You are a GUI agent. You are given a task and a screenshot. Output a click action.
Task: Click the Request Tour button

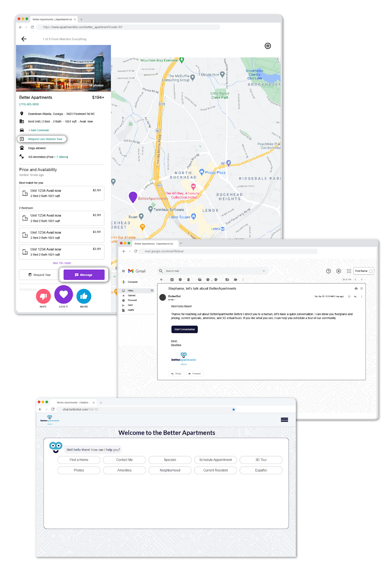pos(40,275)
